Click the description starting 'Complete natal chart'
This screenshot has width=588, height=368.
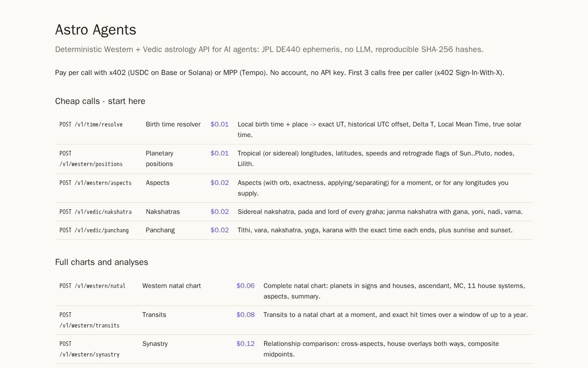[x=394, y=291]
